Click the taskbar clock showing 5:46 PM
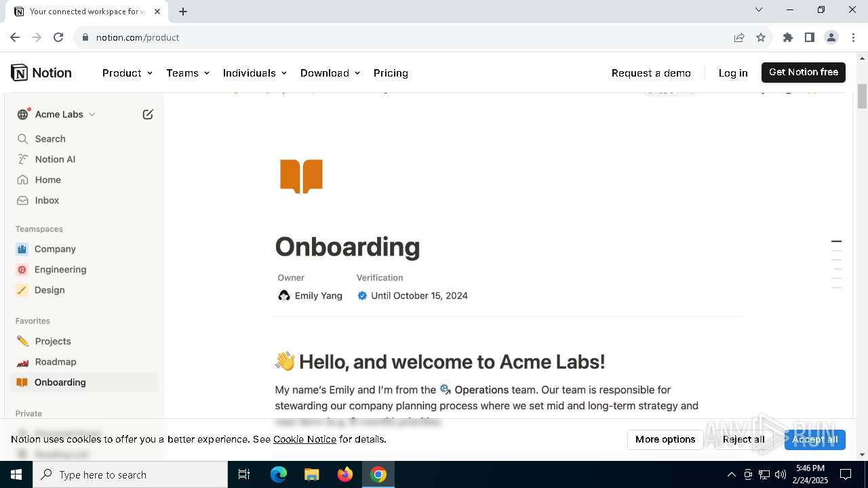 [x=810, y=474]
